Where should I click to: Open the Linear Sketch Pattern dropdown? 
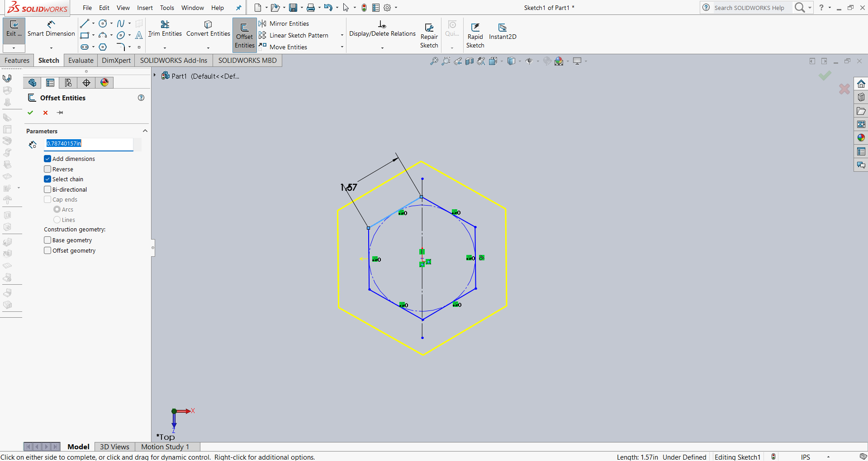pyautogui.click(x=342, y=35)
